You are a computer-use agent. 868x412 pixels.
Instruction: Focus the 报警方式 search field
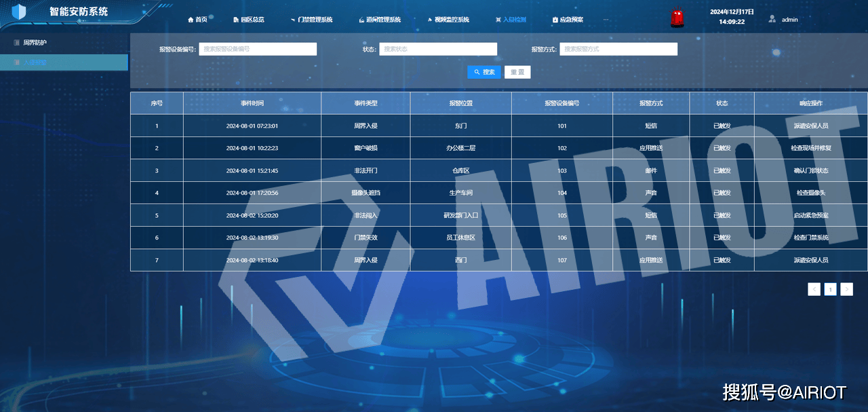pos(618,49)
